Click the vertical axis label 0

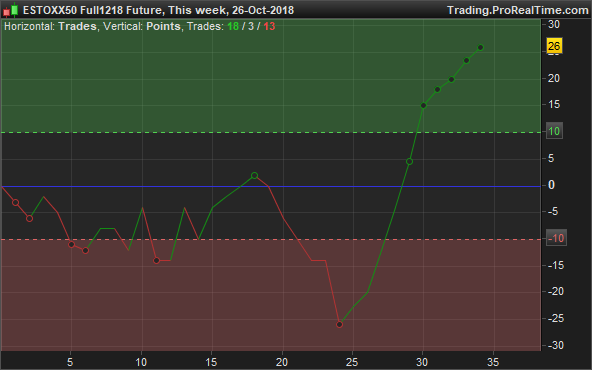coord(551,185)
